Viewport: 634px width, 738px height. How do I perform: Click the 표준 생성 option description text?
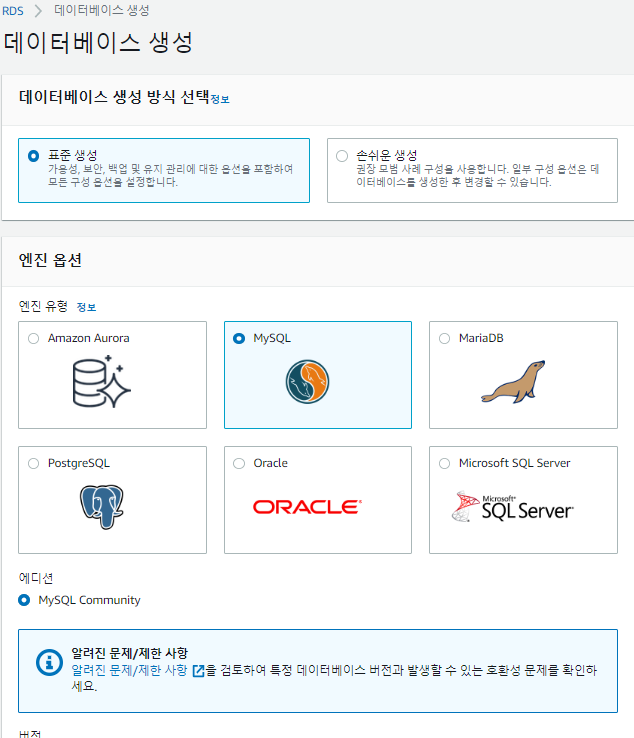170,176
